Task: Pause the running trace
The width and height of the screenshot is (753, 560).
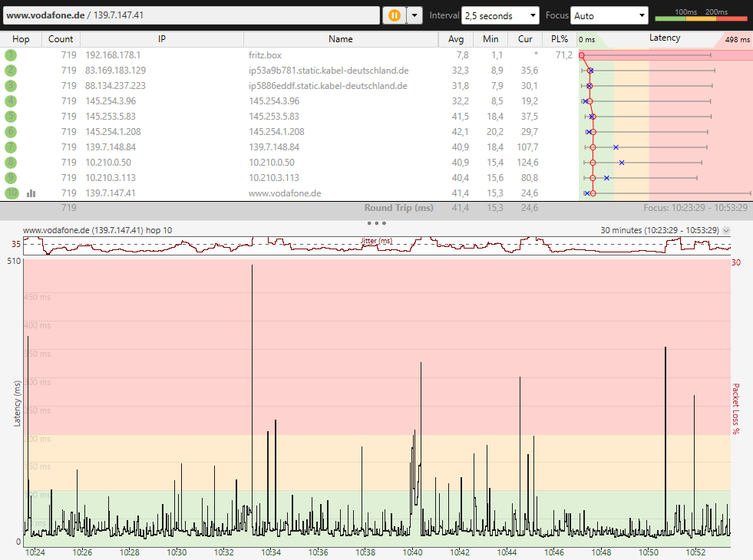Action: (x=394, y=15)
